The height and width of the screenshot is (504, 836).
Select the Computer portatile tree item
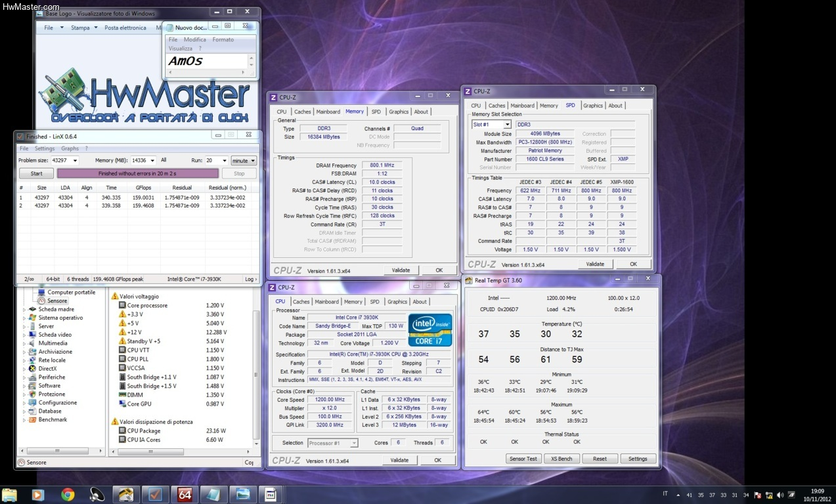pos(72,292)
